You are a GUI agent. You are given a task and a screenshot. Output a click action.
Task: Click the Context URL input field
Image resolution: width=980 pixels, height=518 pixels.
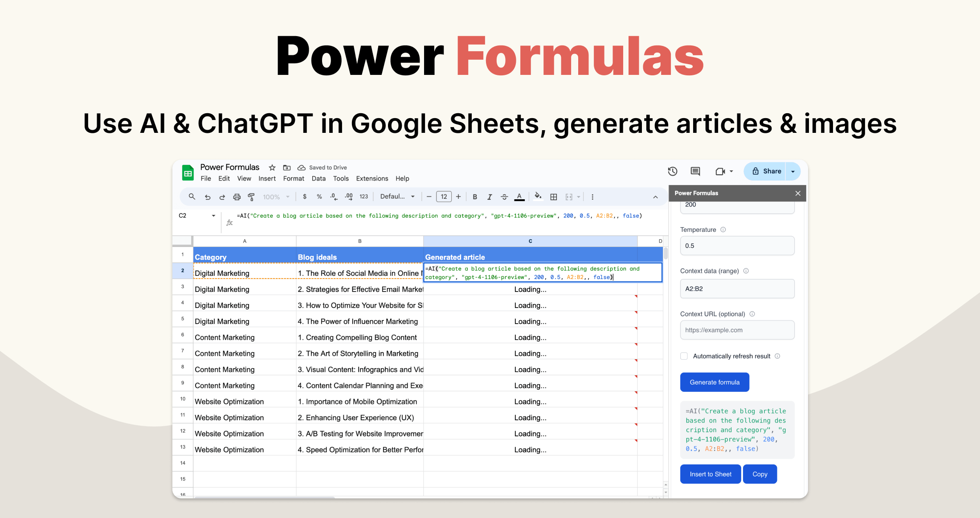pyautogui.click(x=737, y=330)
